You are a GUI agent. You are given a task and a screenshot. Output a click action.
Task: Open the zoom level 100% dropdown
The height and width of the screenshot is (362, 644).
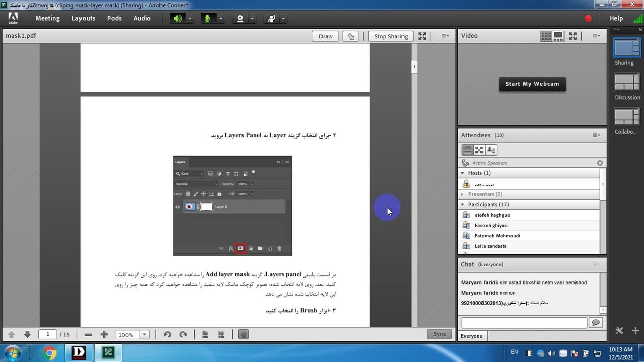144,334
